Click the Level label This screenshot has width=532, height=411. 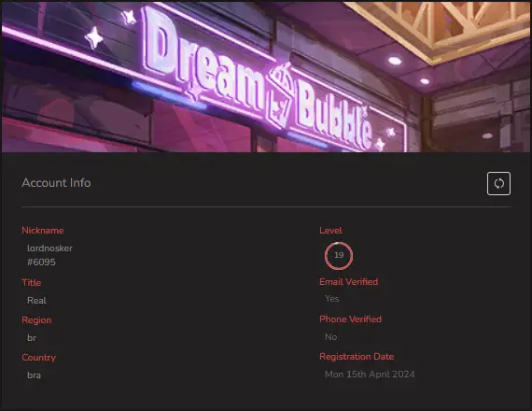pos(330,231)
